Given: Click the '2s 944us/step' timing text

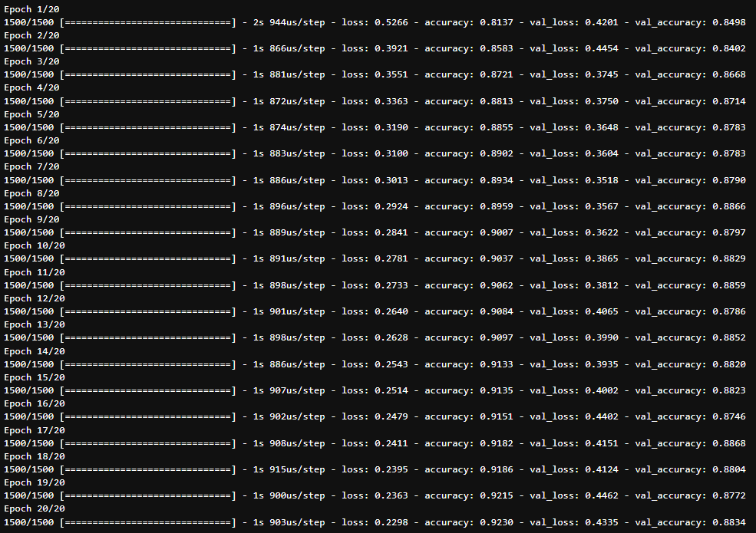Looking at the screenshot, I should (x=289, y=23).
